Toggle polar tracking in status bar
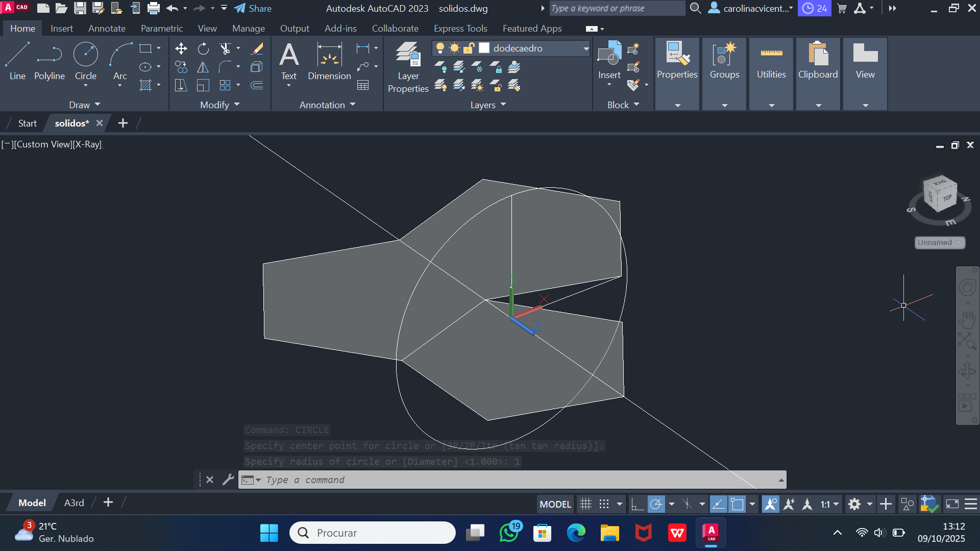This screenshot has width=980, height=551. click(656, 504)
